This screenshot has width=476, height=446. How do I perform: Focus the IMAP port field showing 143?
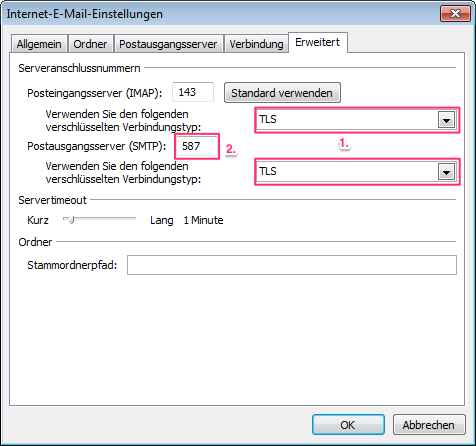[x=193, y=92]
